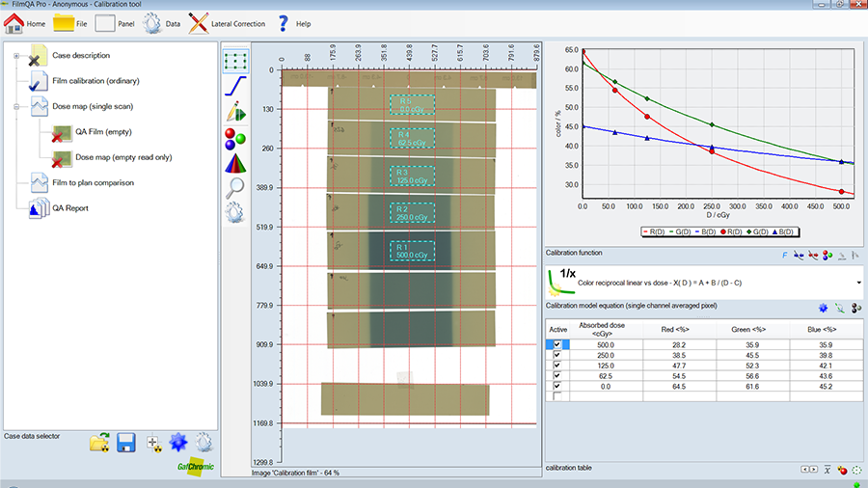This screenshot has height=488, width=868.
Task: Uncheck Active box for 500.0 cGy row
Action: [558, 344]
